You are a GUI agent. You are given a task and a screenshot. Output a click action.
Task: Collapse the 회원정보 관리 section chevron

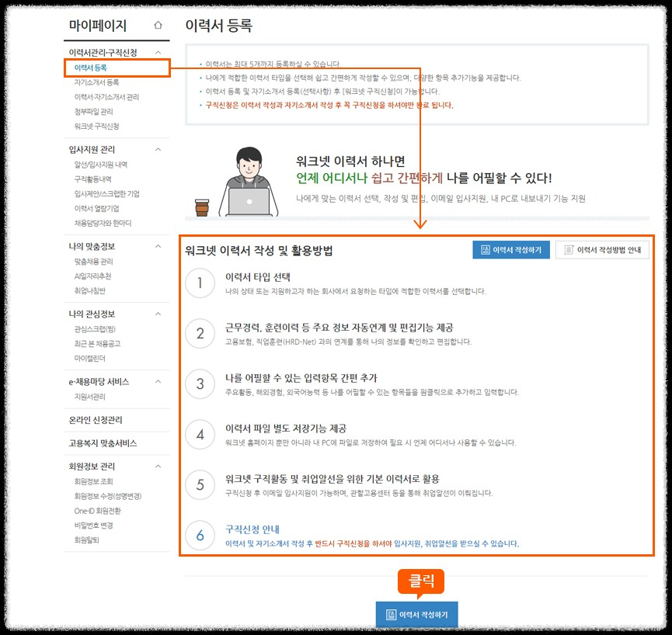coord(158,466)
